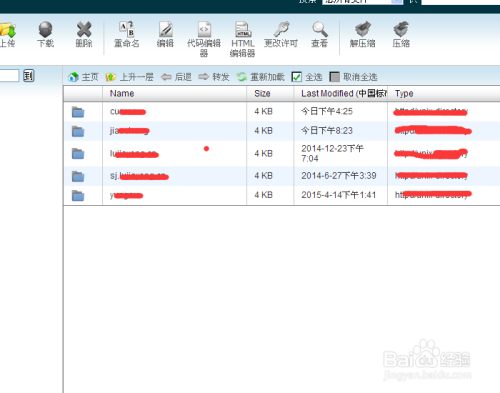This screenshot has height=393, width=500.
Task: Go to Home (主页) in navigation bar
Action: 83,77
